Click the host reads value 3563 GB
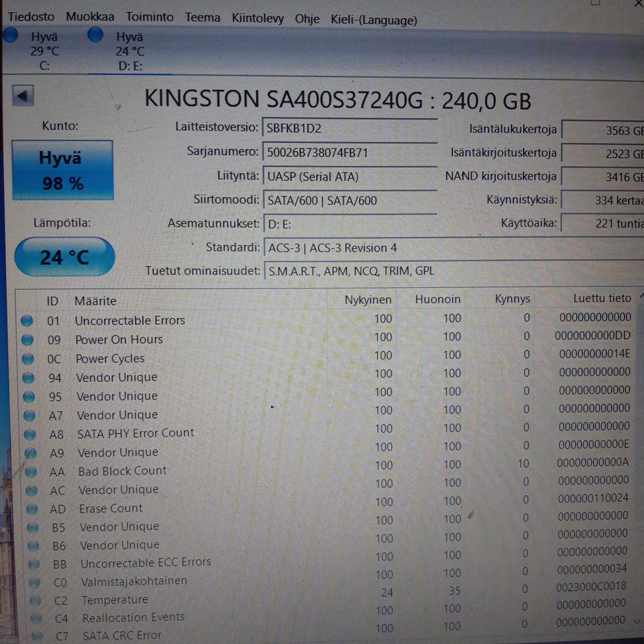The image size is (644, 644). 602,130
